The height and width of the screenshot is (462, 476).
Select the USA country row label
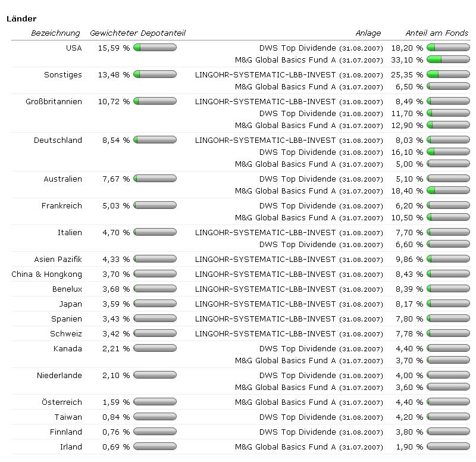pyautogui.click(x=74, y=48)
